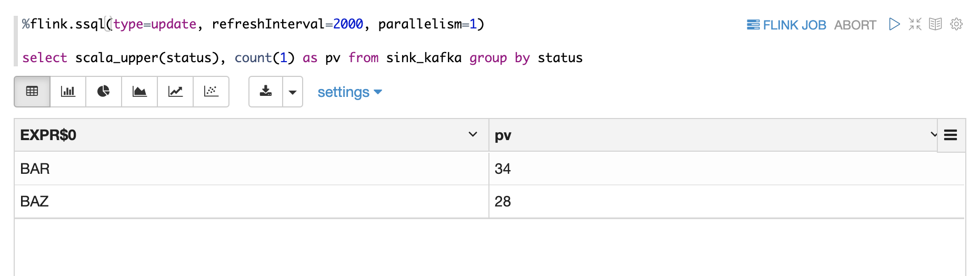Click the BAR cell in table

[x=35, y=169]
